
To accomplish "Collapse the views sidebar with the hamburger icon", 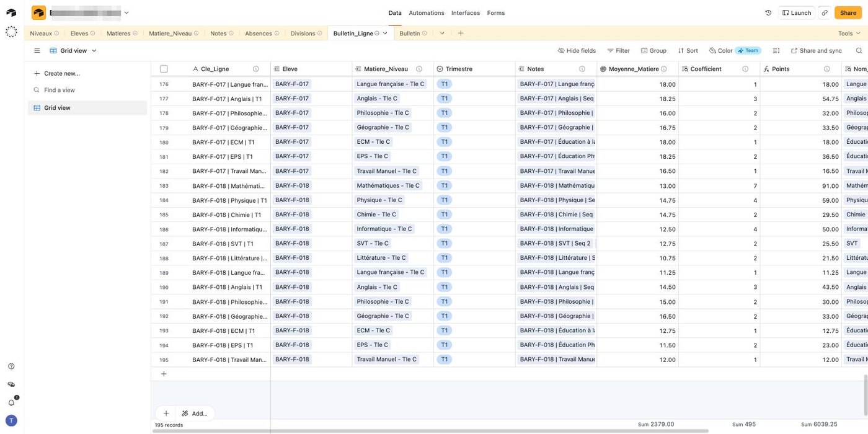I will [37, 51].
